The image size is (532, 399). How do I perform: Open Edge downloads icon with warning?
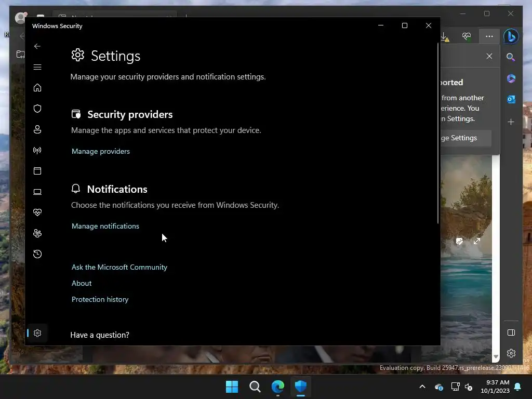pos(445,37)
